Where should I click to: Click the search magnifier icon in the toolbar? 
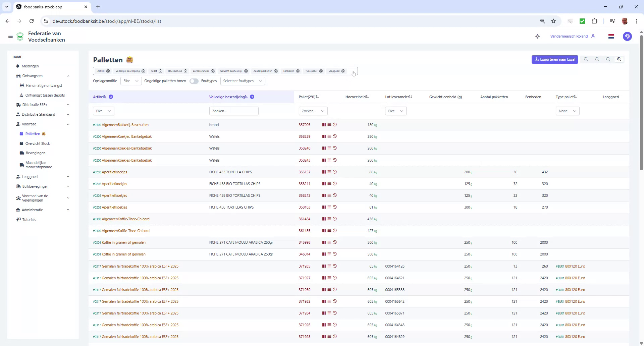click(x=608, y=59)
